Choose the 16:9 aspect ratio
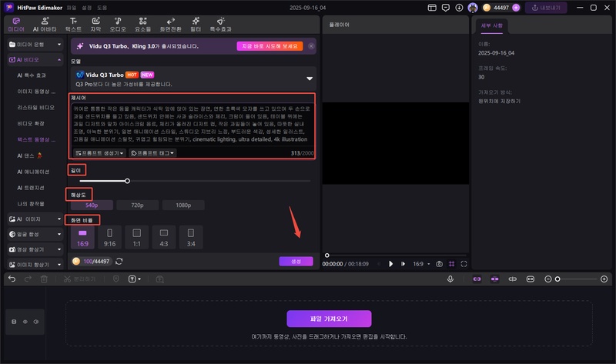This screenshot has width=616, height=364. 82,237
